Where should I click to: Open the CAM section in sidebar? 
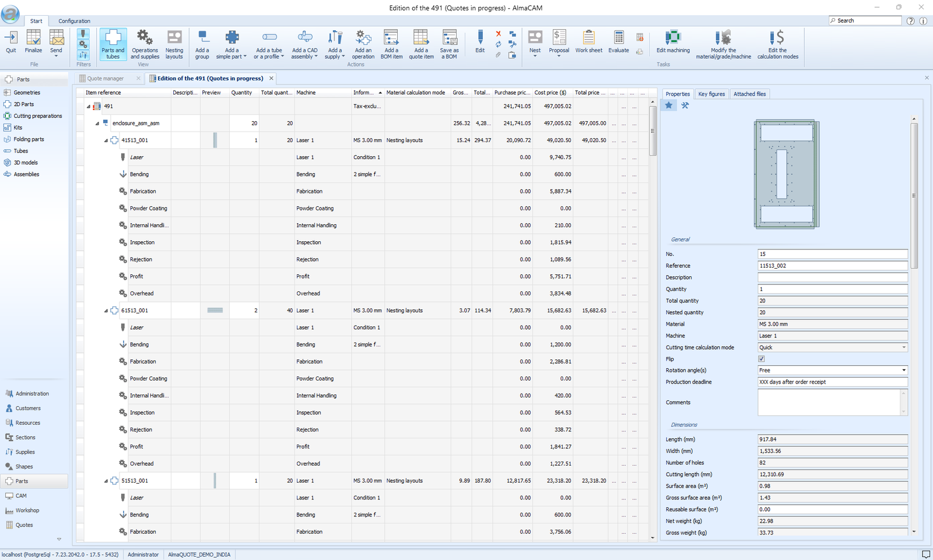pos(21,496)
